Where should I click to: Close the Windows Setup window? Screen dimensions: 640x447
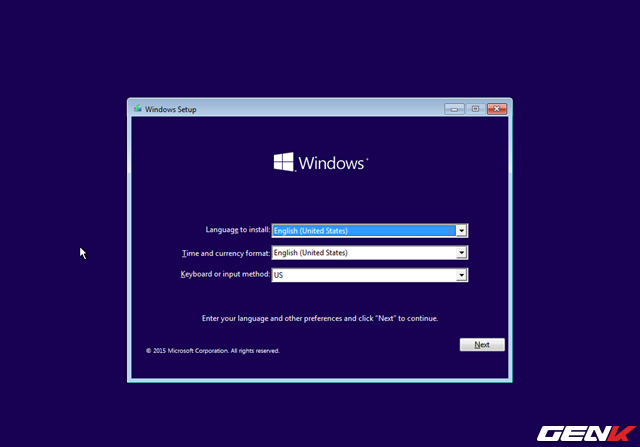coord(497,109)
